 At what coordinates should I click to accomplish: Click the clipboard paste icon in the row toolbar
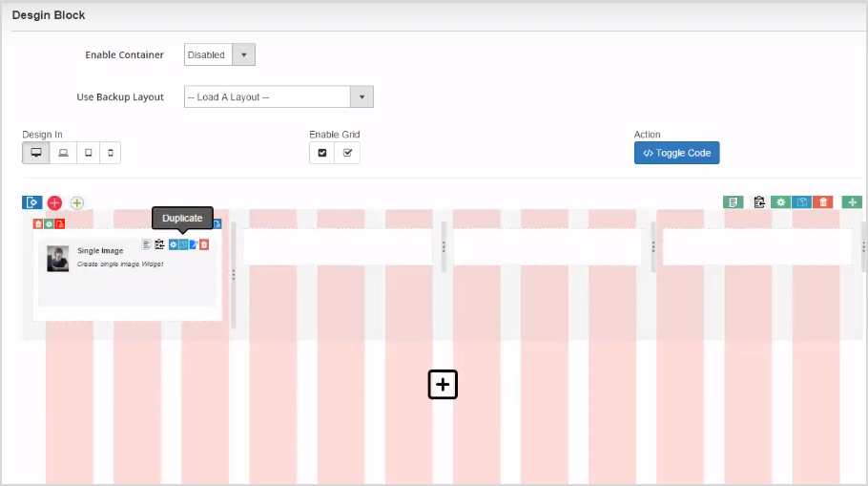tap(759, 202)
